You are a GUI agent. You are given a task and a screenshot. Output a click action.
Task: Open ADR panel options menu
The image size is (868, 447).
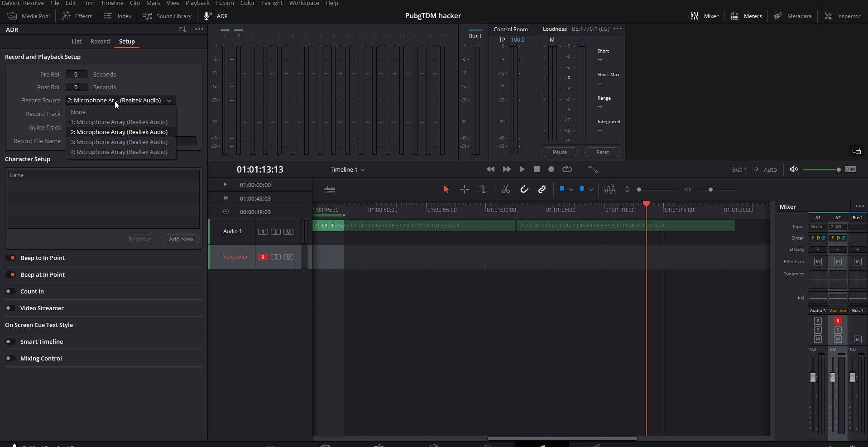pos(199,29)
